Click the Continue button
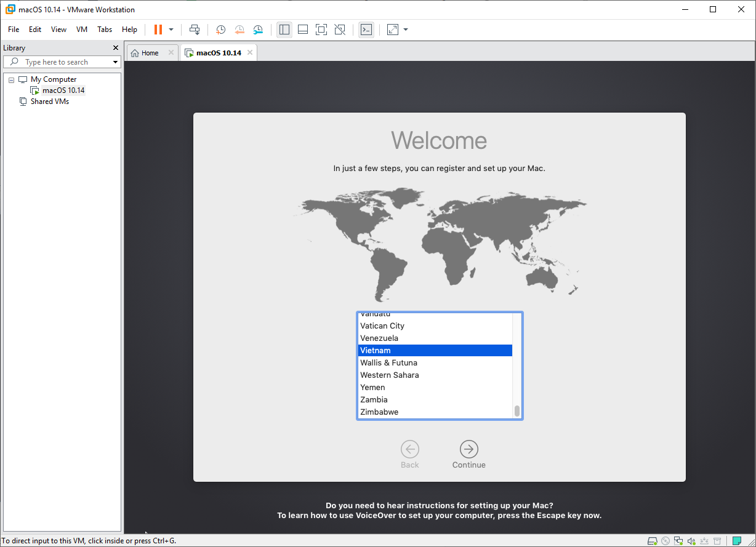The image size is (756, 547). click(x=468, y=450)
